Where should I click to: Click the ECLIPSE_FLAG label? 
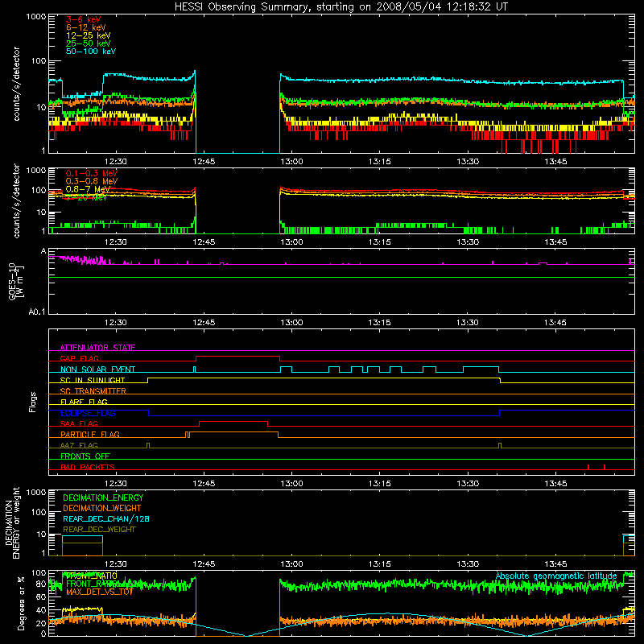click(88, 413)
